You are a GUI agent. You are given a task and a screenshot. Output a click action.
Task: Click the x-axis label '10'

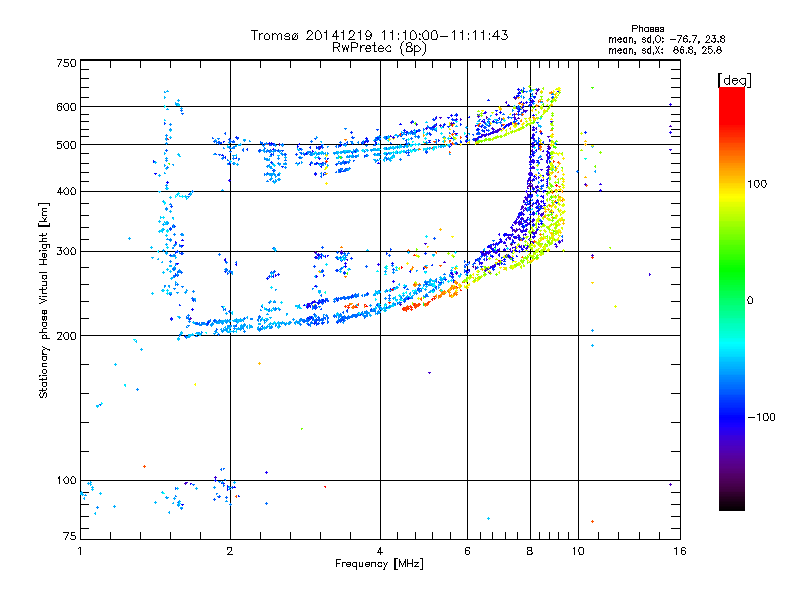pyautogui.click(x=578, y=551)
